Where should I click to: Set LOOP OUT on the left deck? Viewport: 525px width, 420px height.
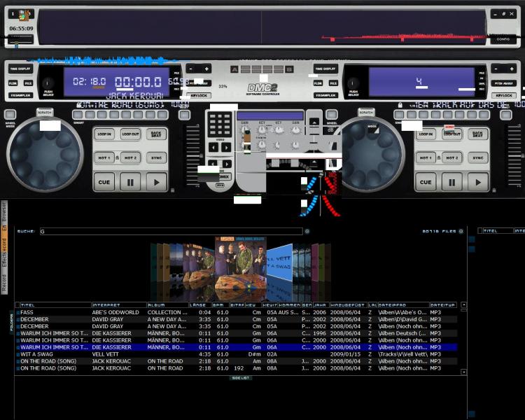[x=130, y=134]
